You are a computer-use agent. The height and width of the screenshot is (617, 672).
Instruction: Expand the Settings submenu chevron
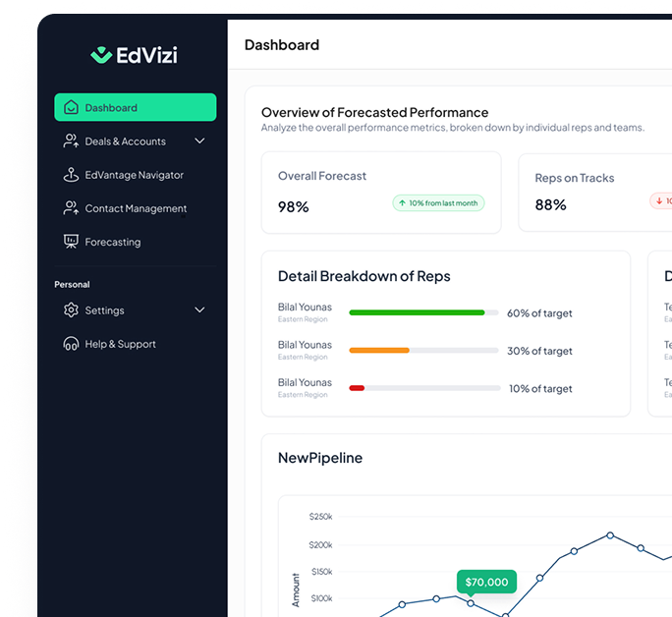(x=199, y=310)
